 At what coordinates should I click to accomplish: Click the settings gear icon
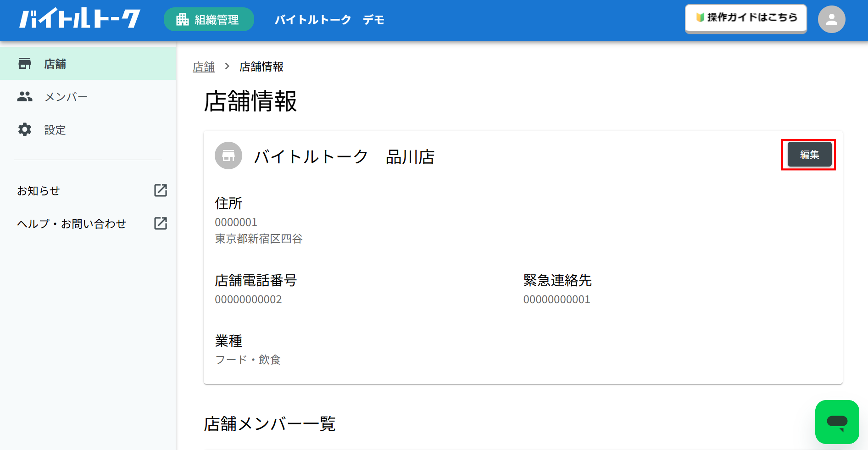(x=25, y=130)
